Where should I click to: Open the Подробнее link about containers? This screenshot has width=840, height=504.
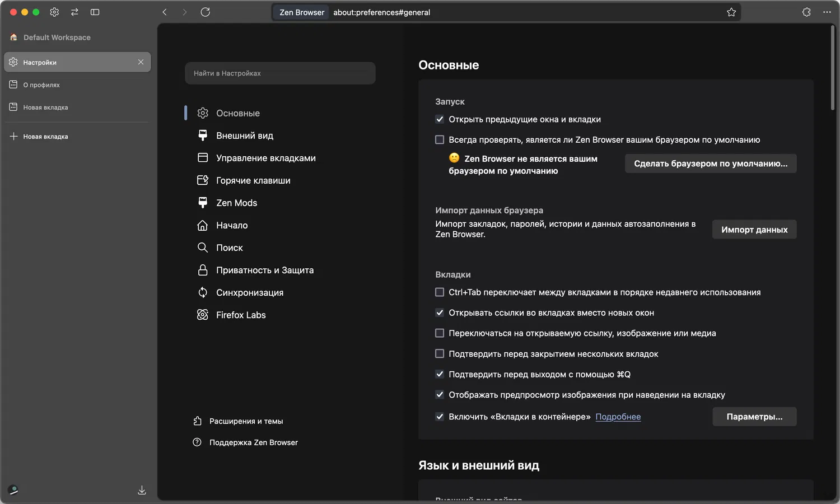(x=618, y=417)
